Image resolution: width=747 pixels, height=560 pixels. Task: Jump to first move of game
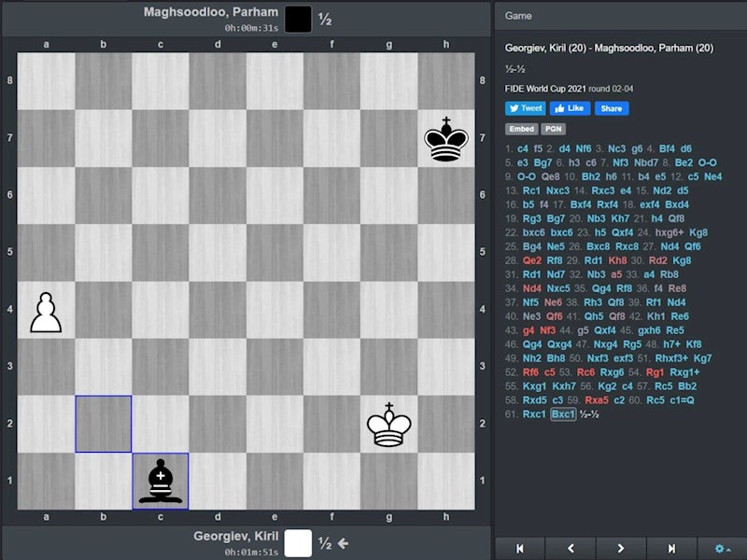click(x=520, y=549)
